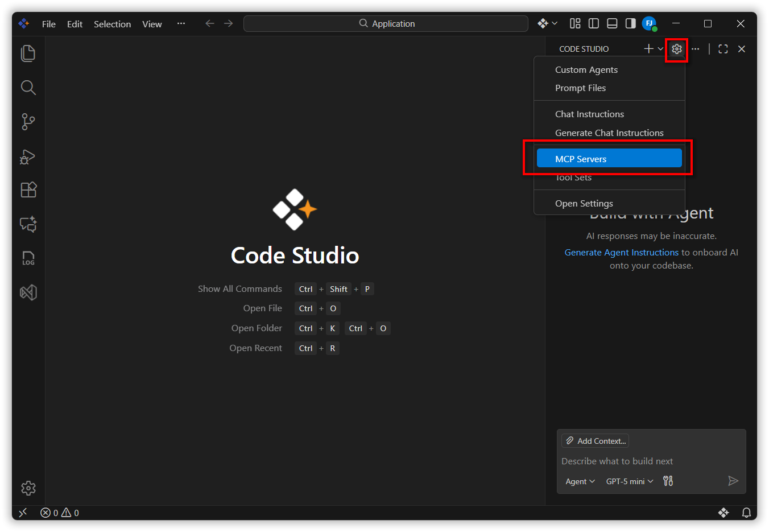Screen dimensions: 769x532
Task: Open the Source Control view
Action: click(x=28, y=122)
